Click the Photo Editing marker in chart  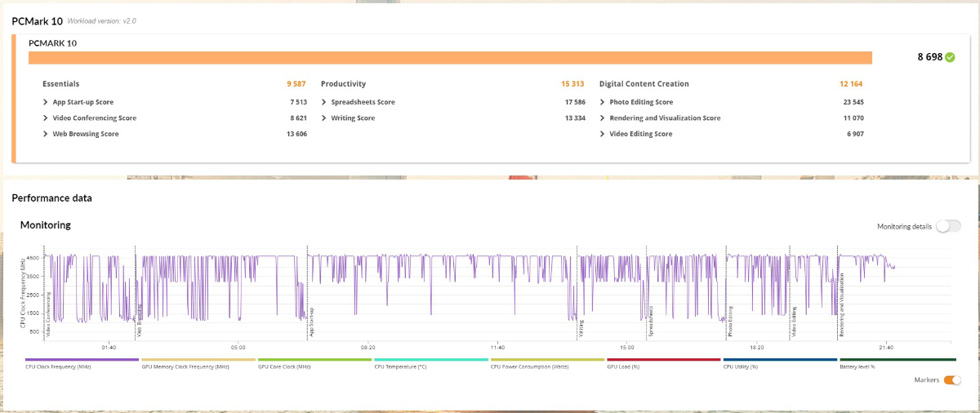pos(730,322)
